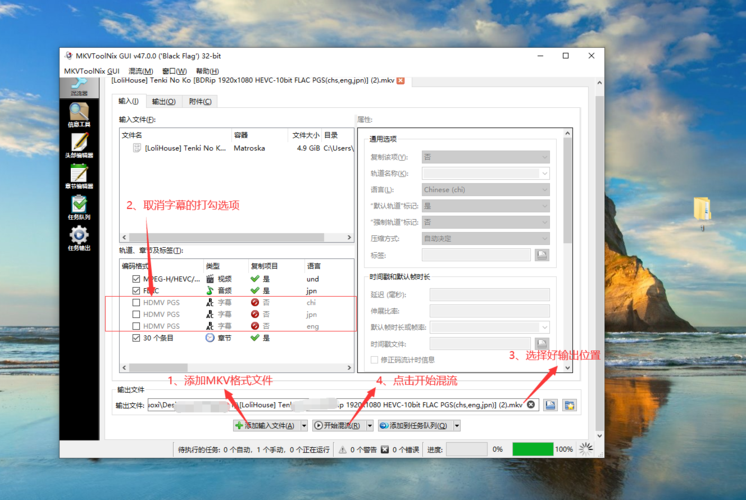Viewport: 746px width, 500px height.
Task: Select the Matroska container cell
Action: (x=249, y=148)
